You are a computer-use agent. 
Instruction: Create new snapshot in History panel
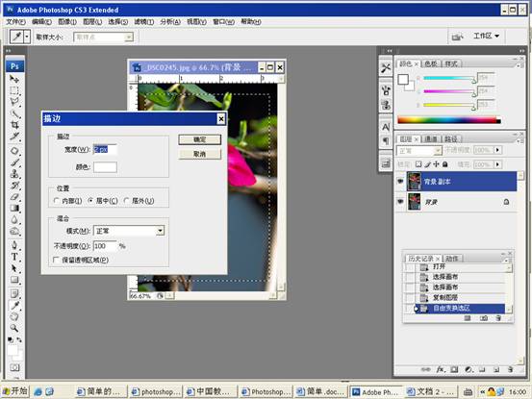pyautogui.click(x=484, y=318)
